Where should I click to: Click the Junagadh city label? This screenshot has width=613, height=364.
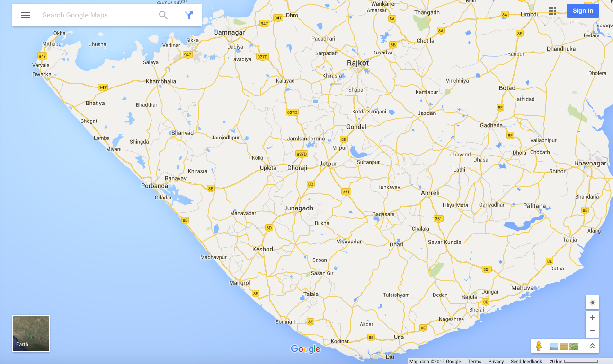click(298, 208)
